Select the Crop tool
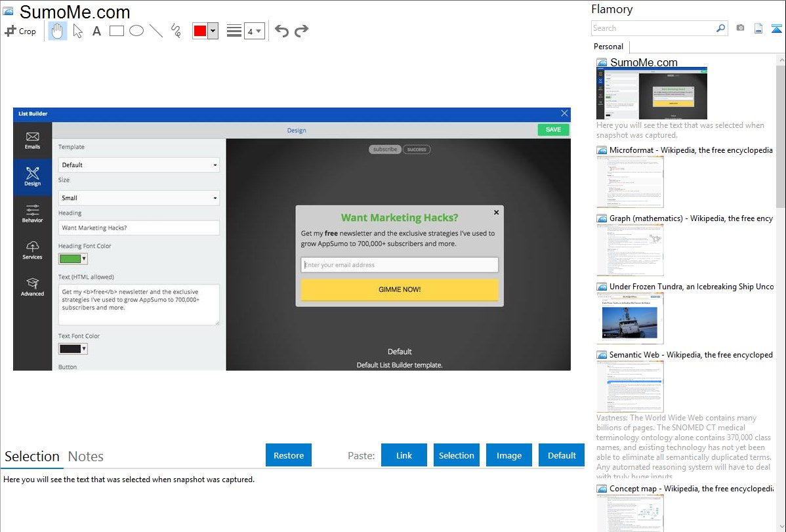786x532 pixels. point(20,31)
